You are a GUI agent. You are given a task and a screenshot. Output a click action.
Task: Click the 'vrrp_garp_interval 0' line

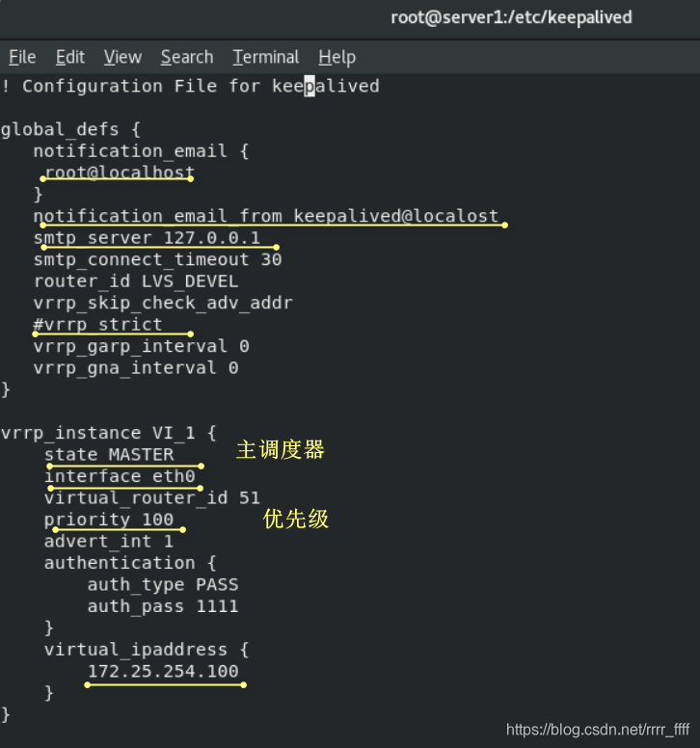point(141,346)
